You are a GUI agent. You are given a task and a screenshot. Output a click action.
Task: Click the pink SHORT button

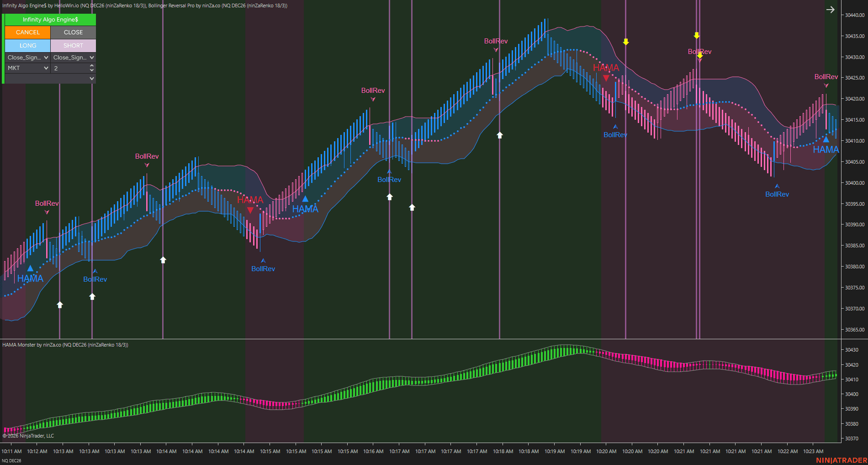click(x=73, y=46)
